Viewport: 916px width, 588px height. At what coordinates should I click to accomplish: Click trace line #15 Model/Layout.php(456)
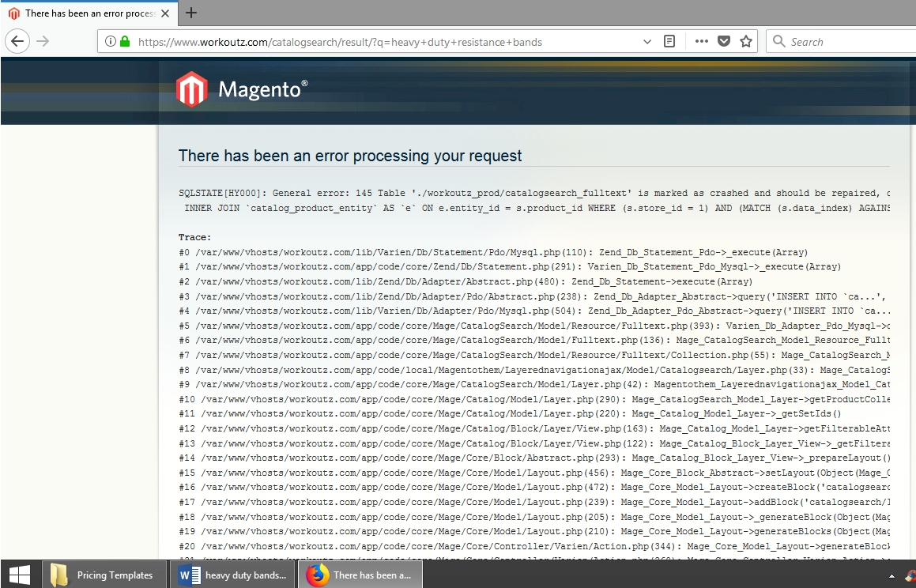[534, 473]
